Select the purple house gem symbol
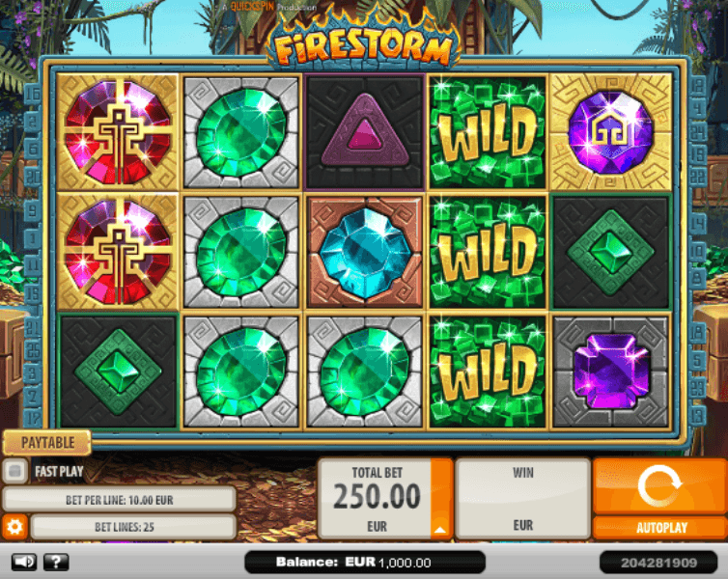Viewport: 728px width, 579px height. (x=610, y=132)
